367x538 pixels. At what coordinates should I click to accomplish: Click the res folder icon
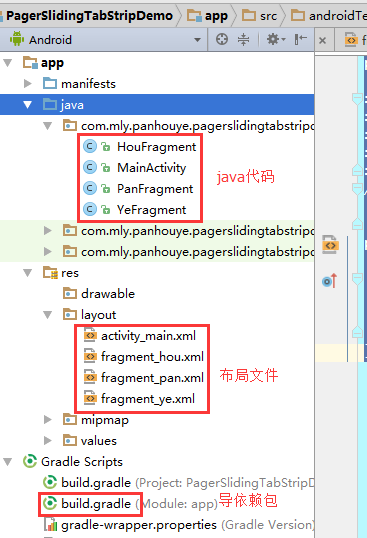point(50,272)
